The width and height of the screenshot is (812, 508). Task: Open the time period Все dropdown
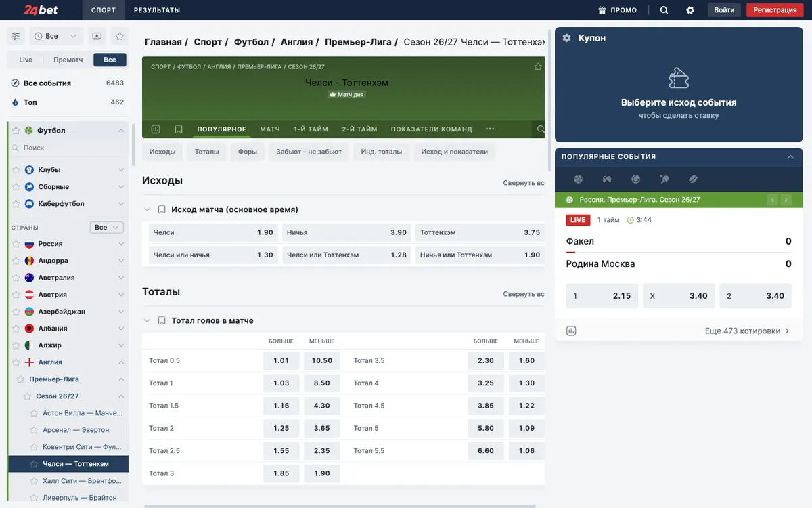click(x=57, y=36)
